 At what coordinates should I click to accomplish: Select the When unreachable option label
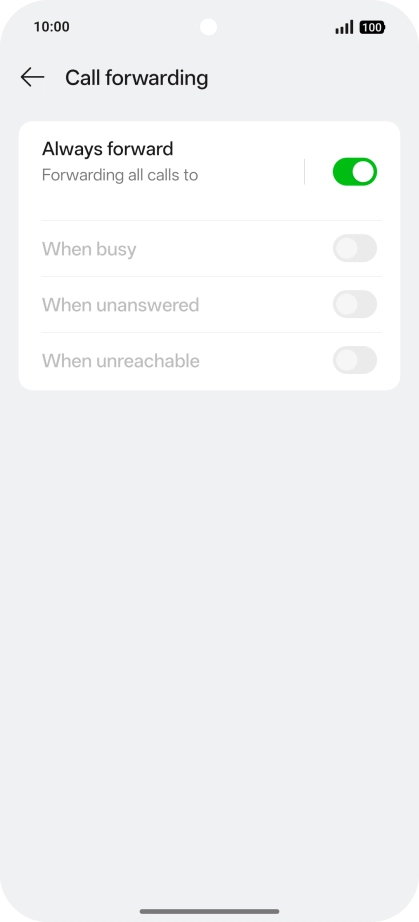[x=120, y=360]
